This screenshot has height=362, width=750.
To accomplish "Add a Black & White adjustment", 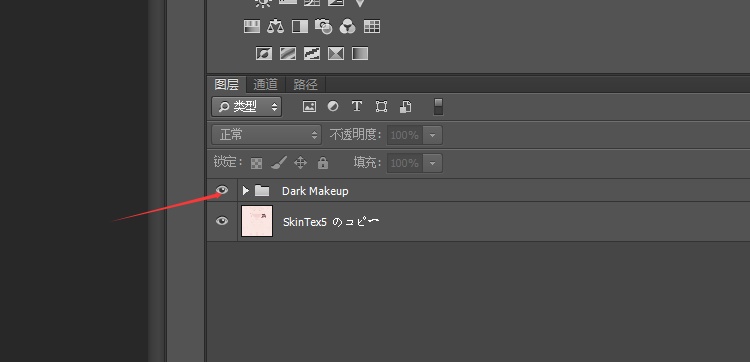I will pos(300,26).
